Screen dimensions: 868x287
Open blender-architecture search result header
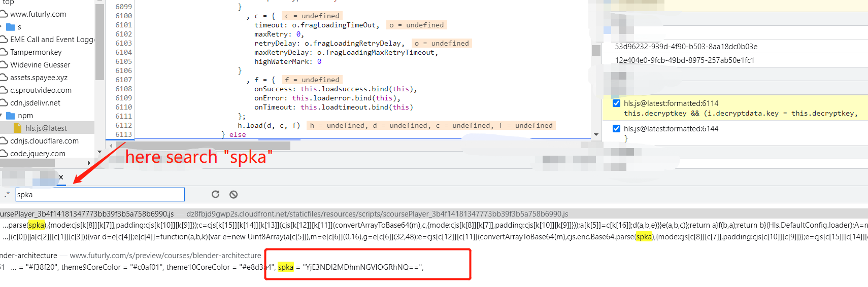coord(131,256)
